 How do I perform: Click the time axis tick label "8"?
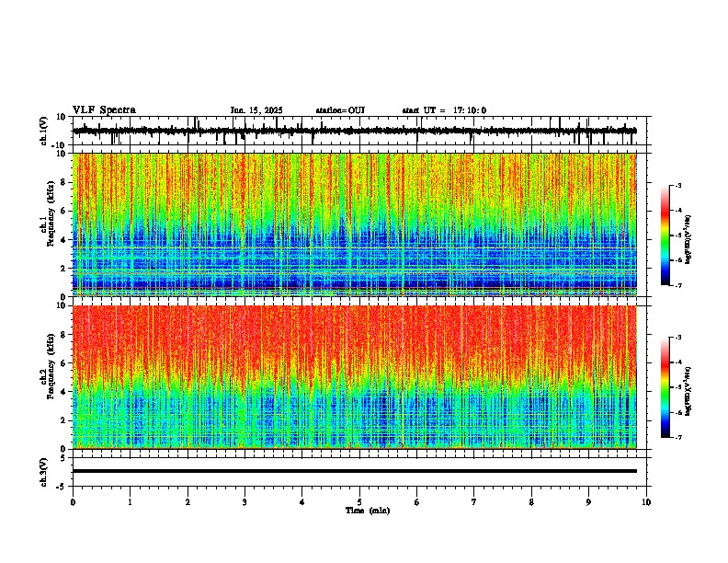point(531,502)
